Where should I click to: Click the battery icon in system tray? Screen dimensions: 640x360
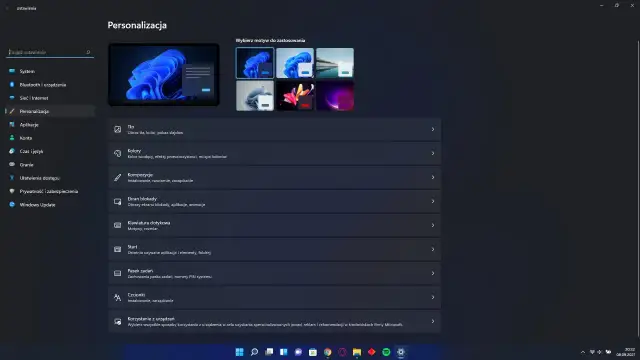pos(609,352)
